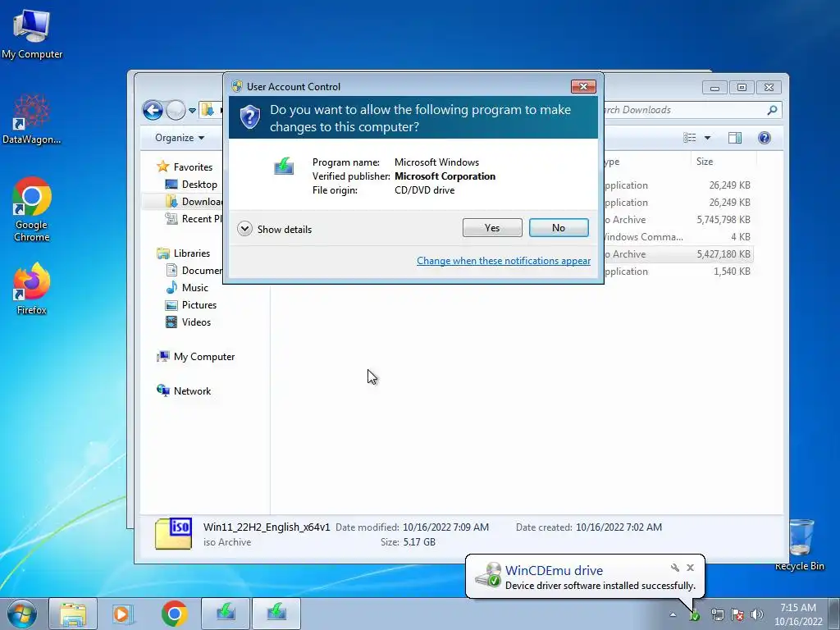Show hidden tray icons arrow
Viewport: 840px width, 630px height.
tap(673, 614)
